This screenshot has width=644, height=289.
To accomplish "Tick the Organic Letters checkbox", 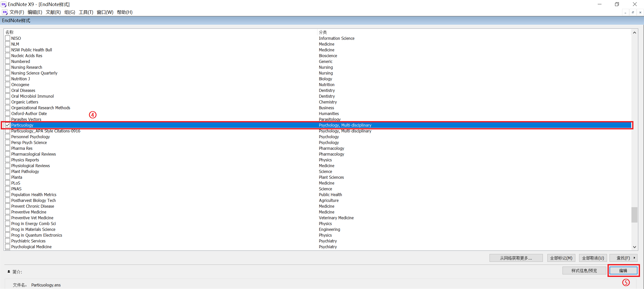I will 8,102.
